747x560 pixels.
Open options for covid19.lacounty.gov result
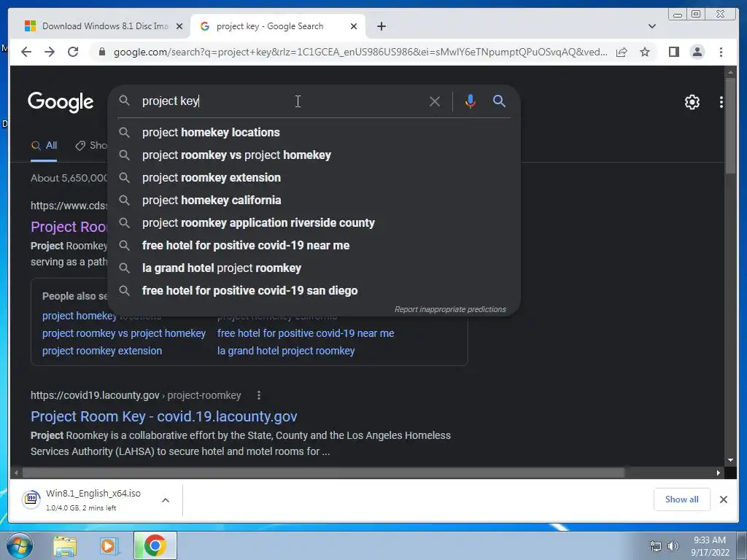259,395
